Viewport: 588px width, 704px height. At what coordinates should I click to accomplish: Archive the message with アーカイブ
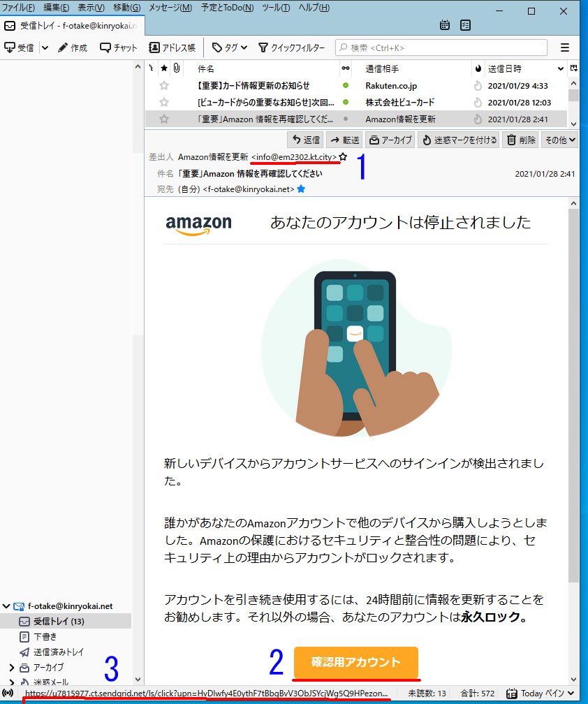point(390,140)
